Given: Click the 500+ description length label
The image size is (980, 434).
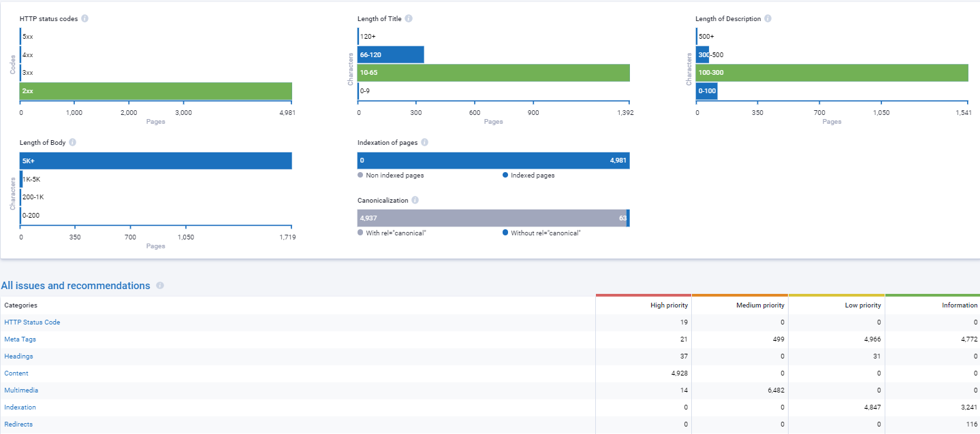Looking at the screenshot, I should (706, 37).
